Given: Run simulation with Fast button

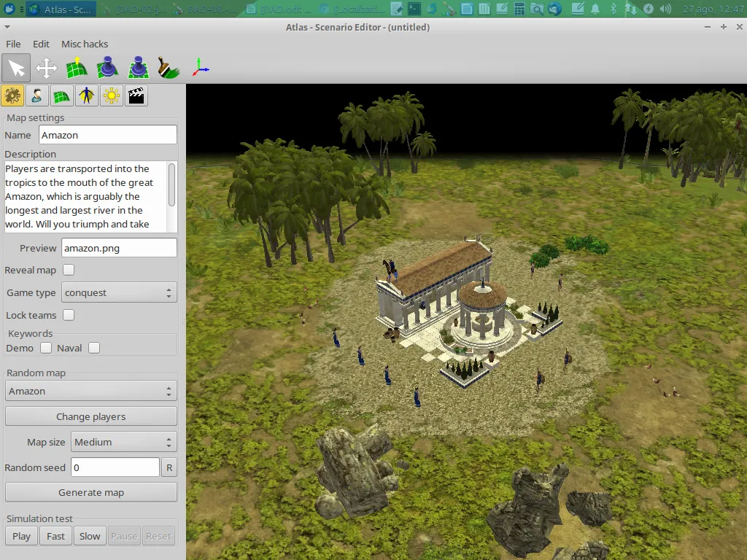Looking at the screenshot, I should pyautogui.click(x=55, y=536).
